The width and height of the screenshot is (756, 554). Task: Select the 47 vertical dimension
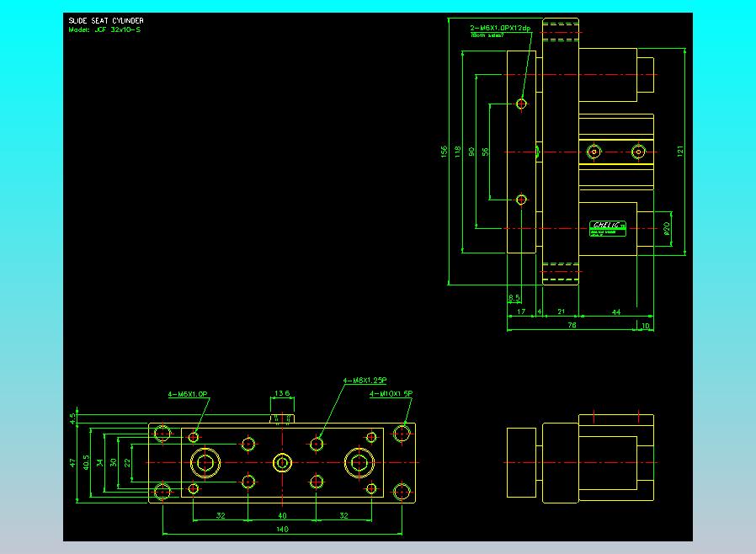point(72,462)
